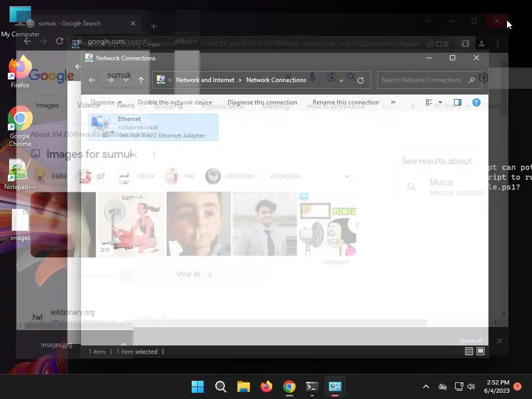Go back in Network Connections window
The image size is (532, 399).
click(91, 80)
